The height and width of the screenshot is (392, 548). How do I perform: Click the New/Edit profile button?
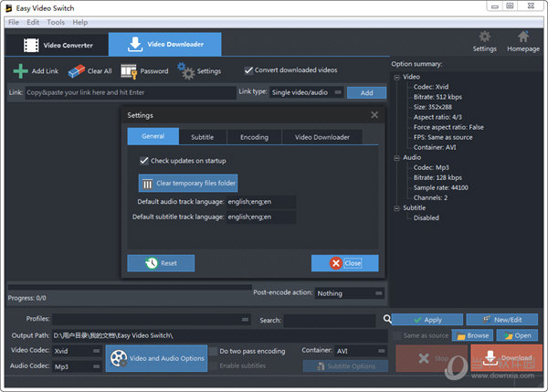pos(502,320)
